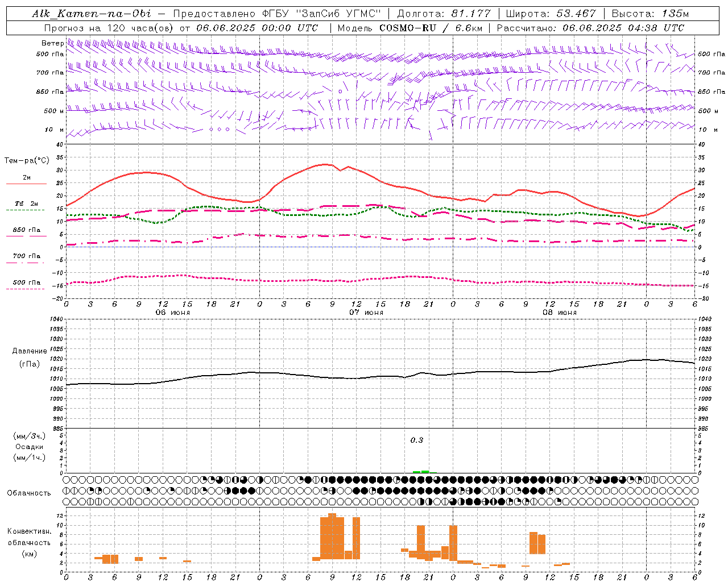Select the "Модель COSMO-RU / 6.6км" text
The width and height of the screenshot is (728, 582).
point(409,28)
